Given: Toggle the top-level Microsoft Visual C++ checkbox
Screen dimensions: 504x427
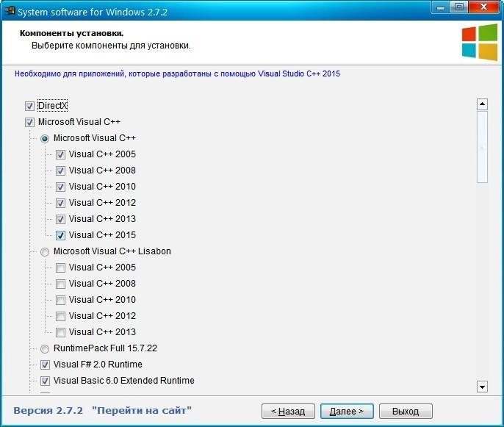Looking at the screenshot, I should tap(29, 122).
